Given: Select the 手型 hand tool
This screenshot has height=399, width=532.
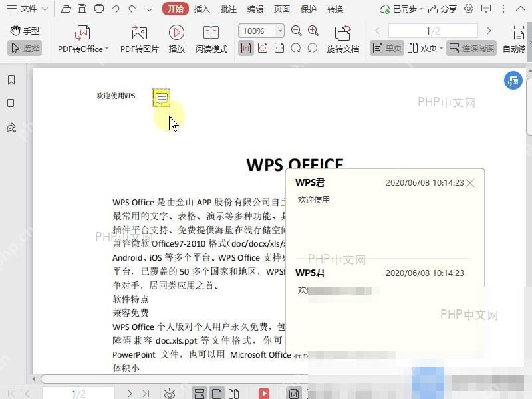Looking at the screenshot, I should [25, 31].
